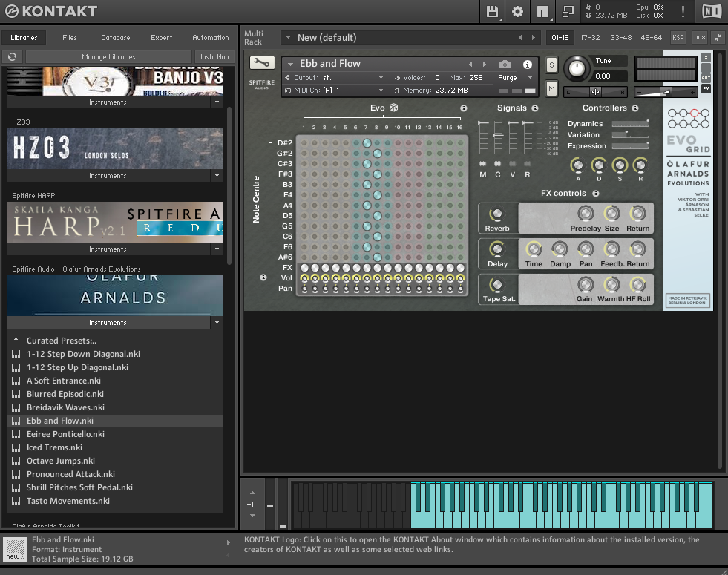Toggle the M signal button under its fader
This screenshot has width=728, height=575.
pyautogui.click(x=483, y=164)
